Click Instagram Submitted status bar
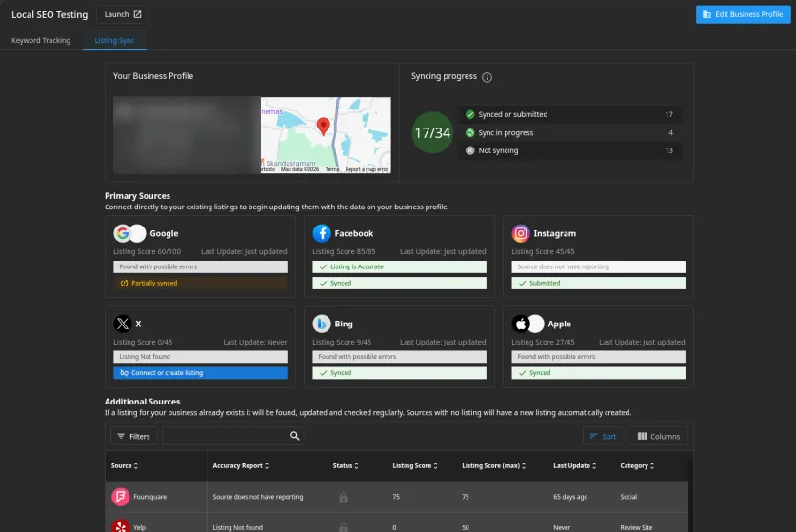The image size is (796, 532). [x=598, y=283]
